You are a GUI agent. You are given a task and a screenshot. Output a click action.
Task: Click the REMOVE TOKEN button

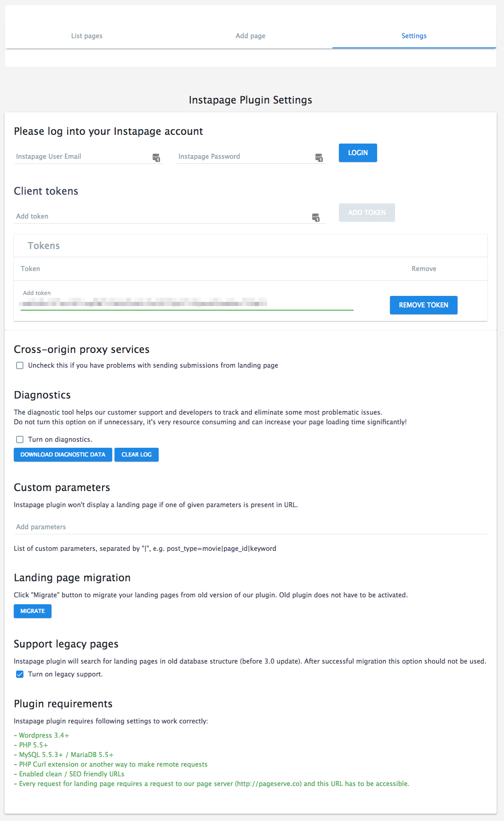[424, 305]
